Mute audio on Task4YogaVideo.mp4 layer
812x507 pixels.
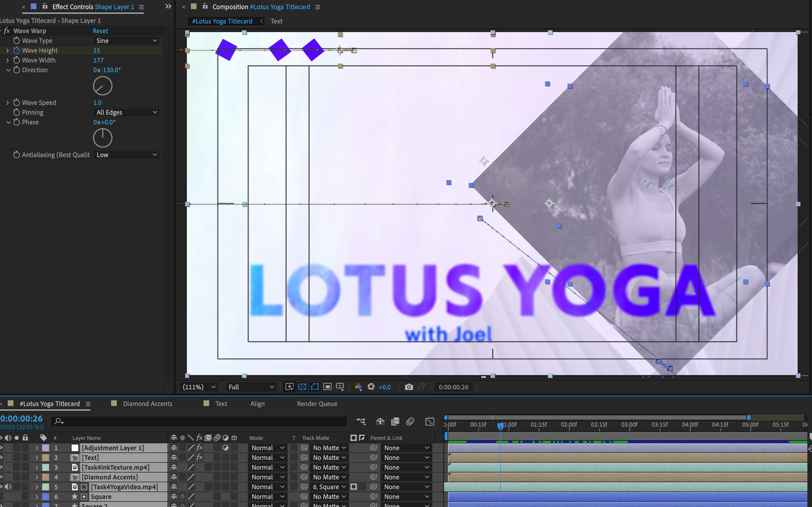tap(8, 487)
